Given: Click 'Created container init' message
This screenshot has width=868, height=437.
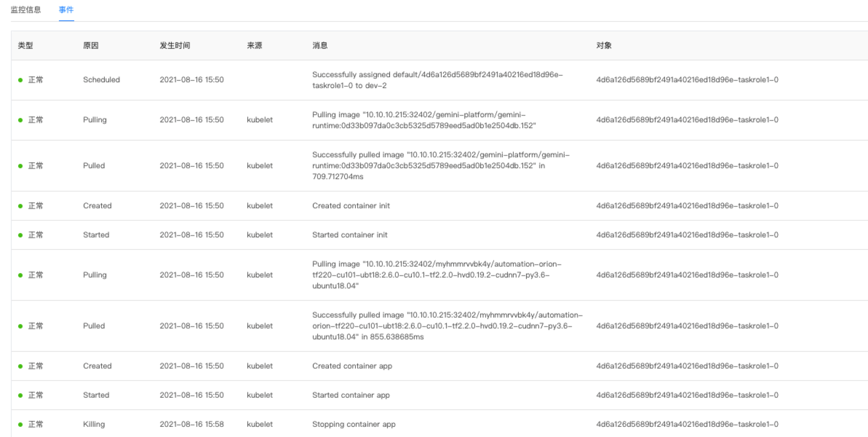Looking at the screenshot, I should 351,206.
